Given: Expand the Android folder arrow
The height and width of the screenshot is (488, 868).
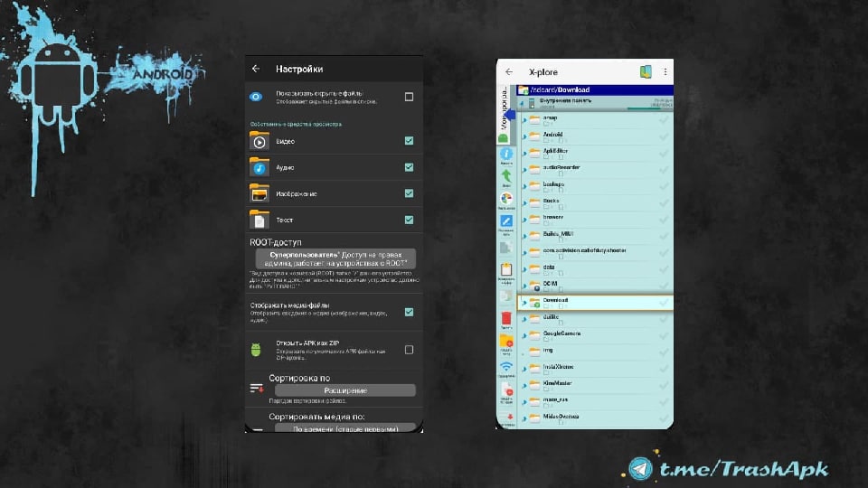Looking at the screenshot, I should (x=524, y=136).
